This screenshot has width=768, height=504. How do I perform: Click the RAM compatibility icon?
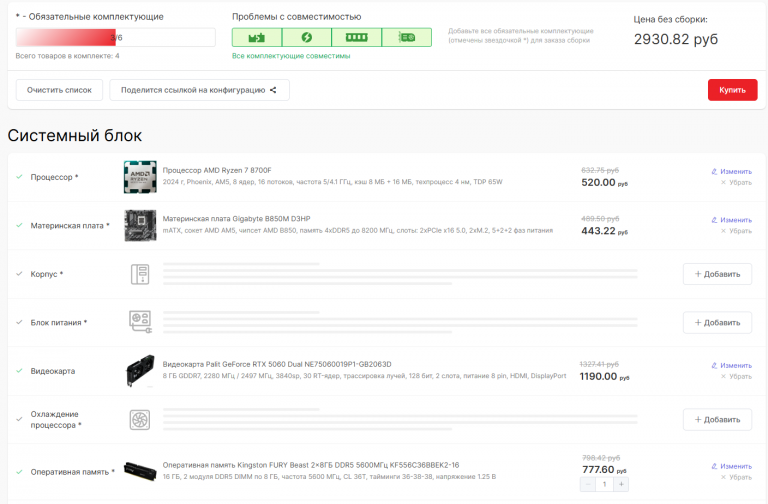click(356, 37)
